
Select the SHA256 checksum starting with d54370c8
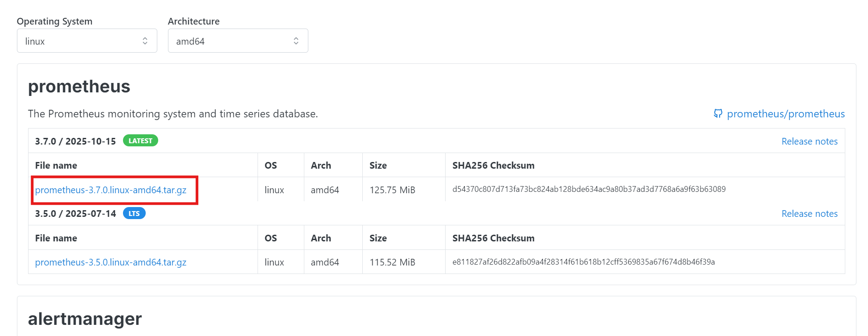[x=589, y=189]
